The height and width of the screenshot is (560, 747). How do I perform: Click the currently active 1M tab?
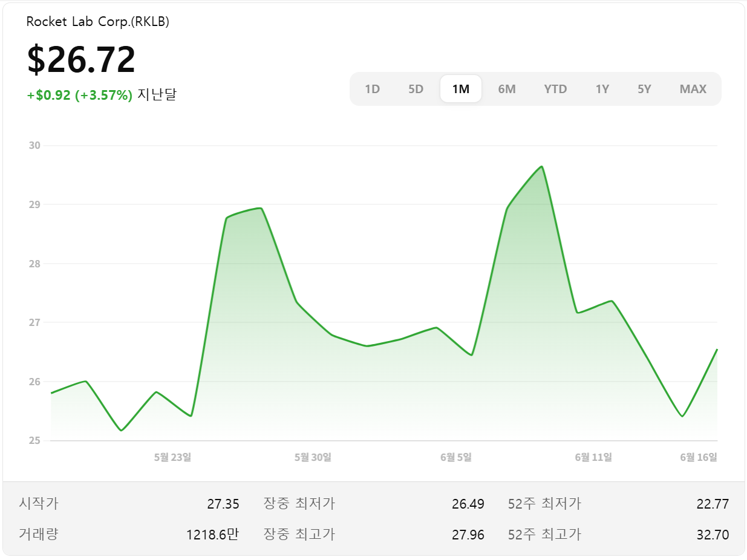(x=461, y=88)
